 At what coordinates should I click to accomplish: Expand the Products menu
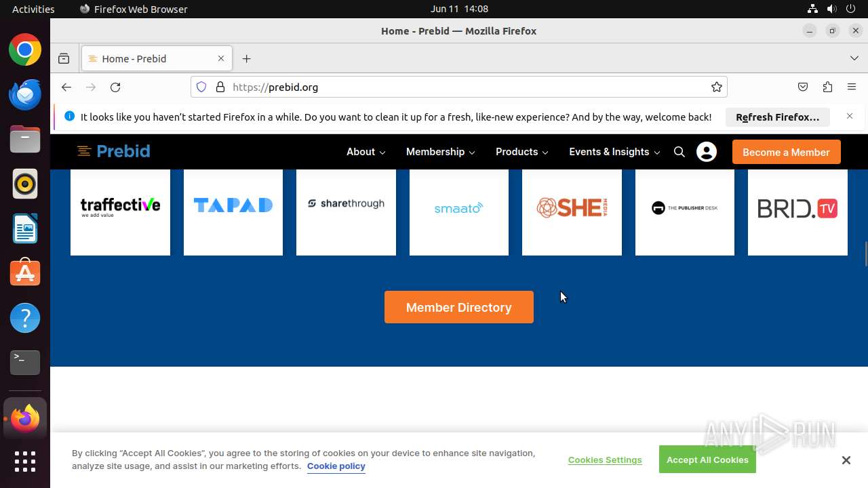coord(521,152)
